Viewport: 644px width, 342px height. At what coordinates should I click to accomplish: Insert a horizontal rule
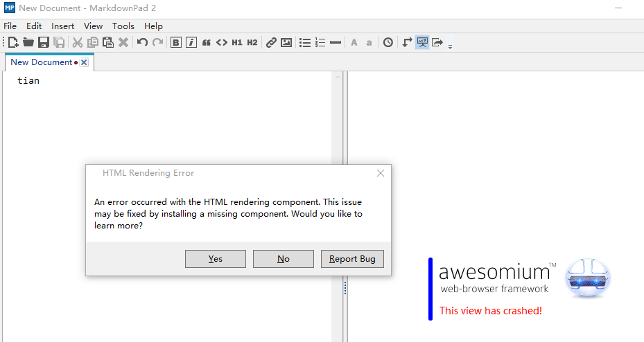point(336,42)
